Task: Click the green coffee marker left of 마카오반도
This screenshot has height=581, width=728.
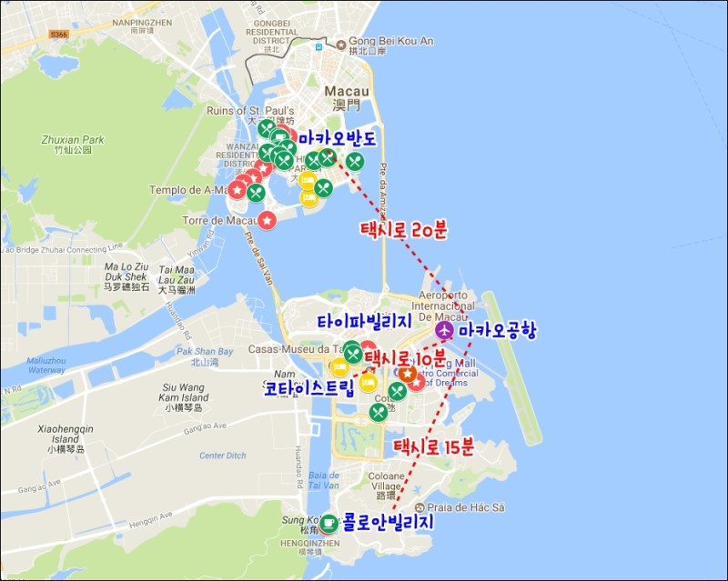Action: coord(279,137)
